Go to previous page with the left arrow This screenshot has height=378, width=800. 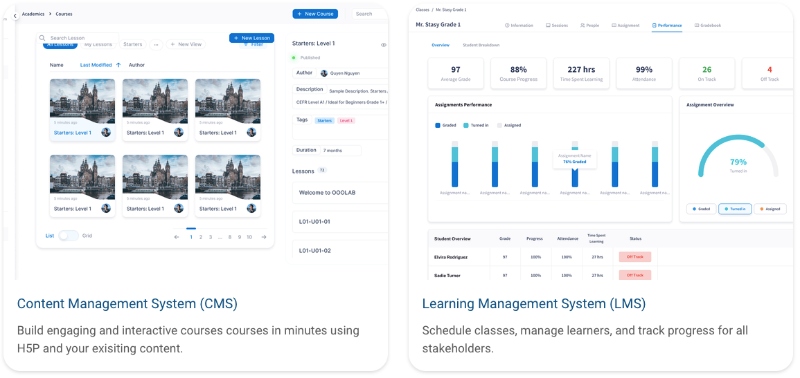click(177, 237)
